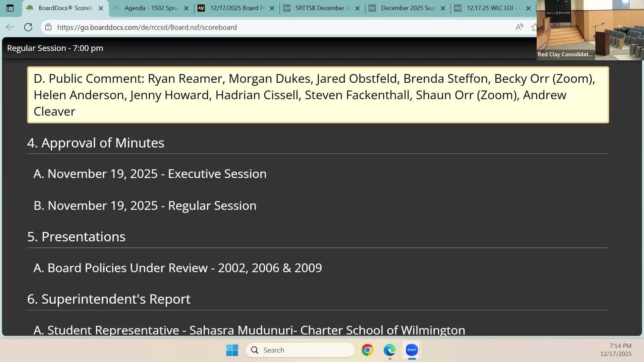Close the December 2025 Sup tab

pos(443,8)
